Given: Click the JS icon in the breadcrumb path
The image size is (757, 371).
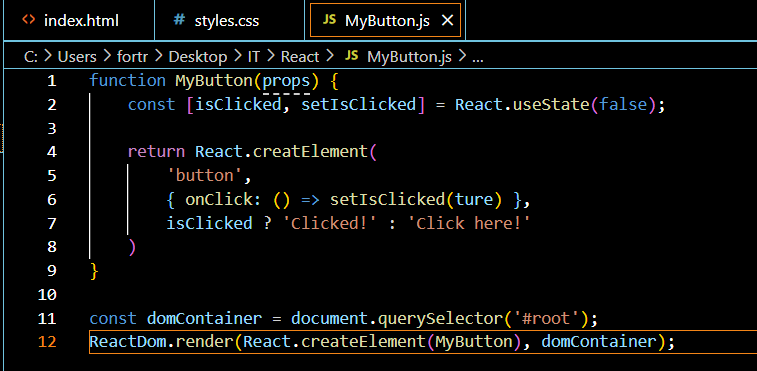Looking at the screenshot, I should pos(352,56).
